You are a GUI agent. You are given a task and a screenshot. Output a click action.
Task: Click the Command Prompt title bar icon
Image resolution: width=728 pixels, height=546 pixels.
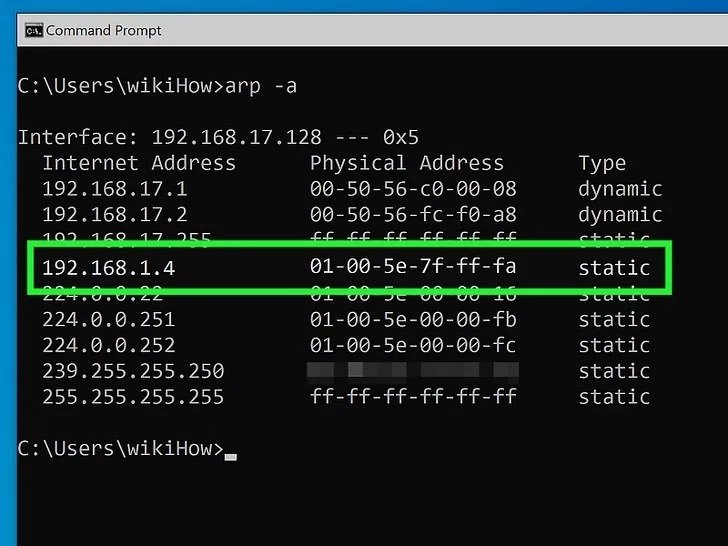point(33,30)
